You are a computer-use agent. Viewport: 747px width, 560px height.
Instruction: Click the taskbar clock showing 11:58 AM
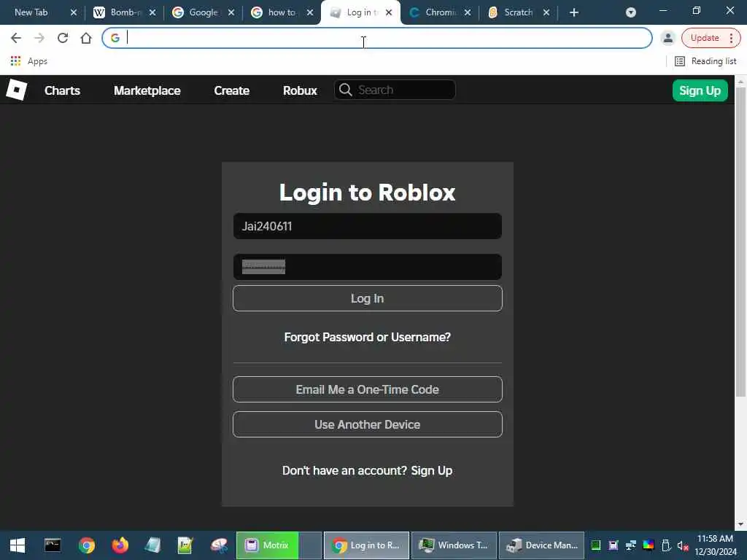715,545
